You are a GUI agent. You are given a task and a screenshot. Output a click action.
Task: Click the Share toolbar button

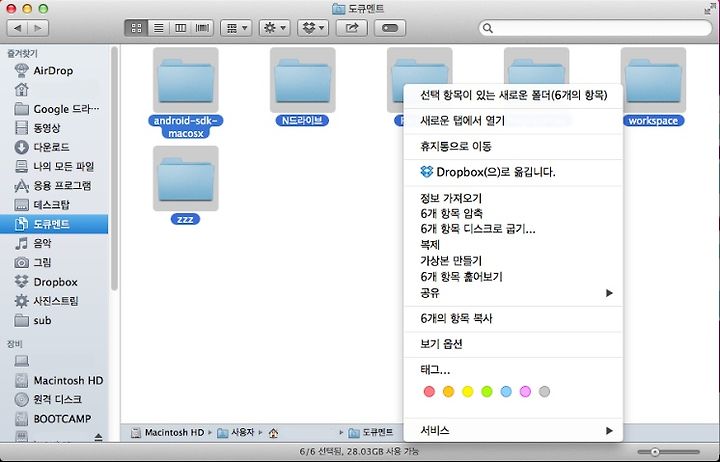coord(352,28)
